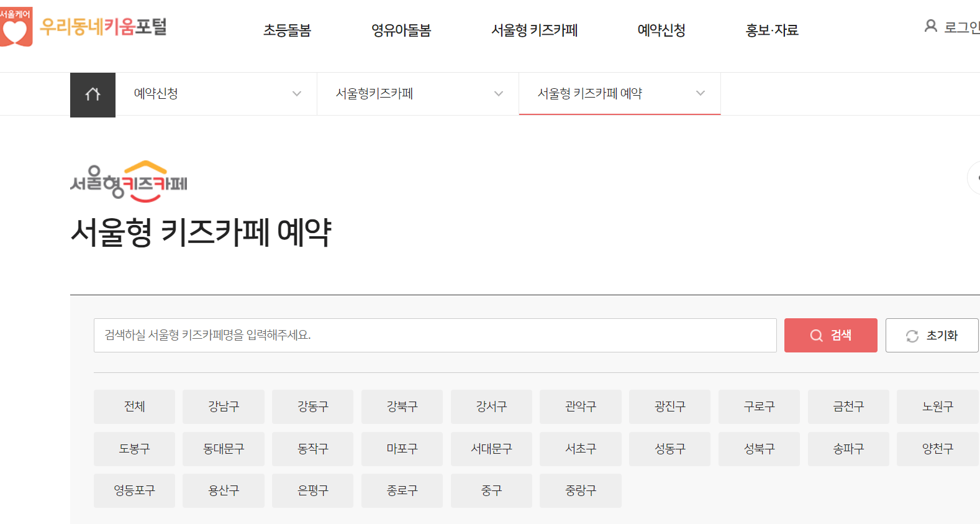Image resolution: width=980 pixels, height=524 pixels.
Task: Filter by 동작구
Action: (x=312, y=449)
